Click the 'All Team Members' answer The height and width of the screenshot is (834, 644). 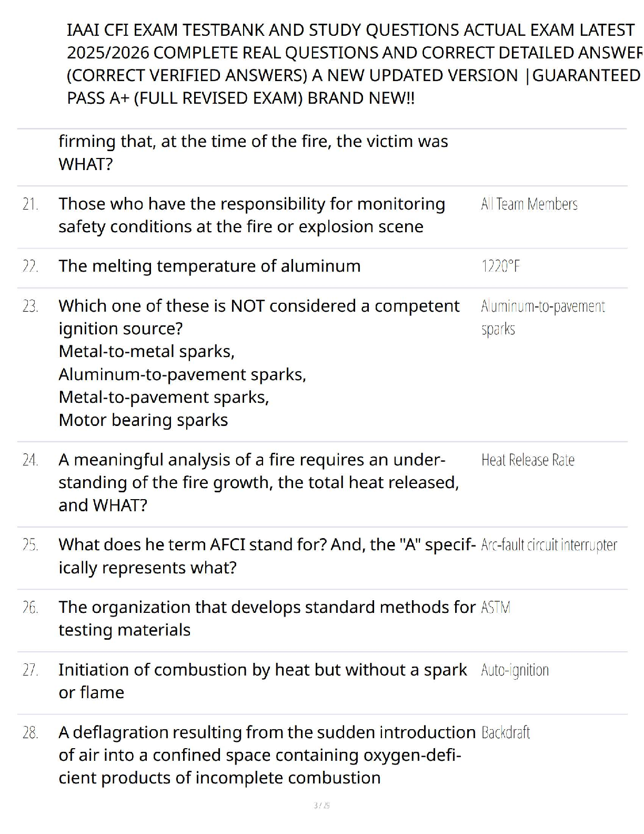coord(529,204)
